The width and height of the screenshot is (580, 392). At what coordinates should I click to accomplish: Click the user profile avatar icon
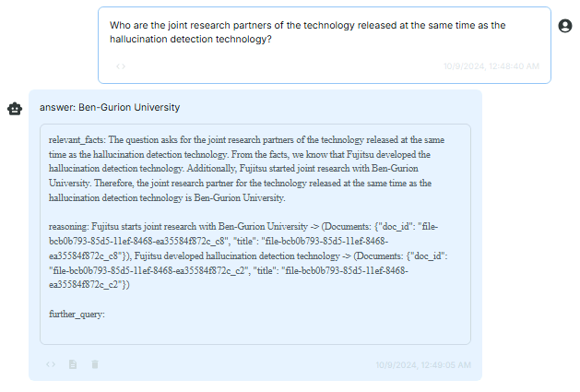(565, 26)
